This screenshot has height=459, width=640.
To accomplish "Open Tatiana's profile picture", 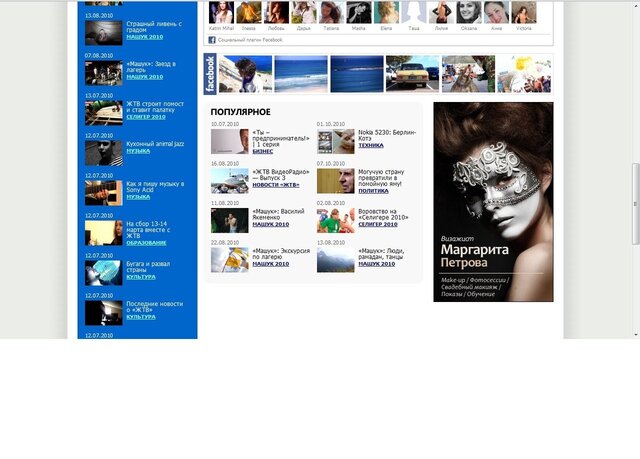I will [x=331, y=12].
